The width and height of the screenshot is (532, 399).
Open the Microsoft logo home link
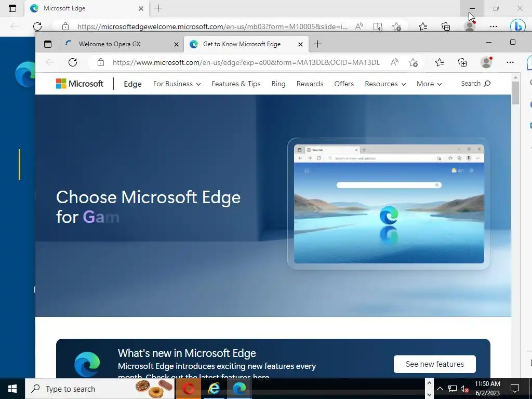point(79,84)
